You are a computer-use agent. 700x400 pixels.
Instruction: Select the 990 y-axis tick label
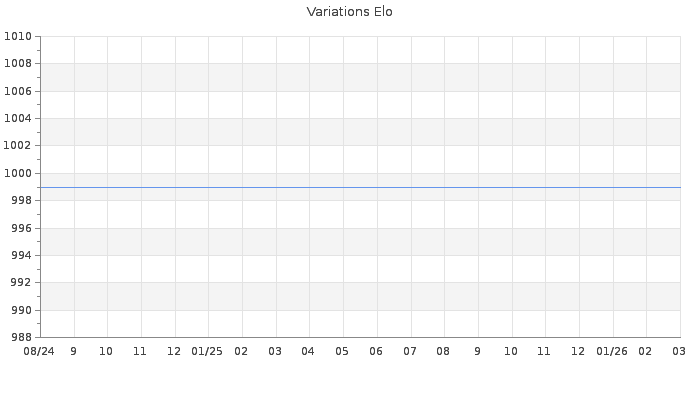pyautogui.click(x=21, y=311)
